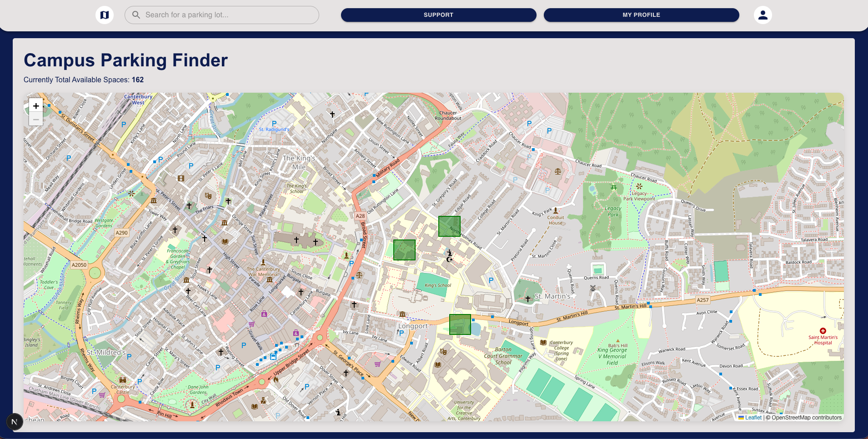Click the A2050 road shield label
Screen dimensions: 868x439
79,265
